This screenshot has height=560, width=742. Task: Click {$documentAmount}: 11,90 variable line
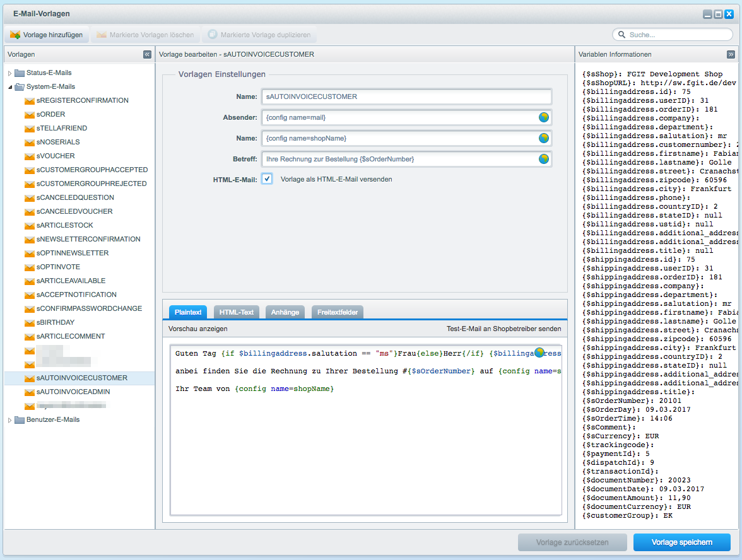[x=636, y=498]
